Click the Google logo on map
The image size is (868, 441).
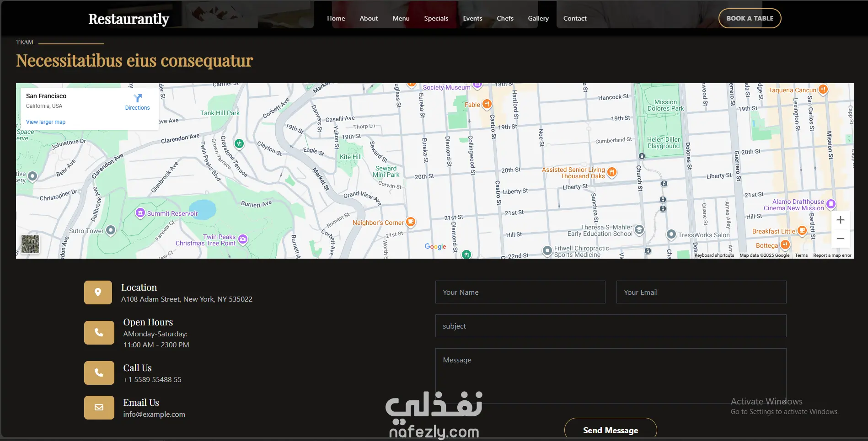(435, 246)
